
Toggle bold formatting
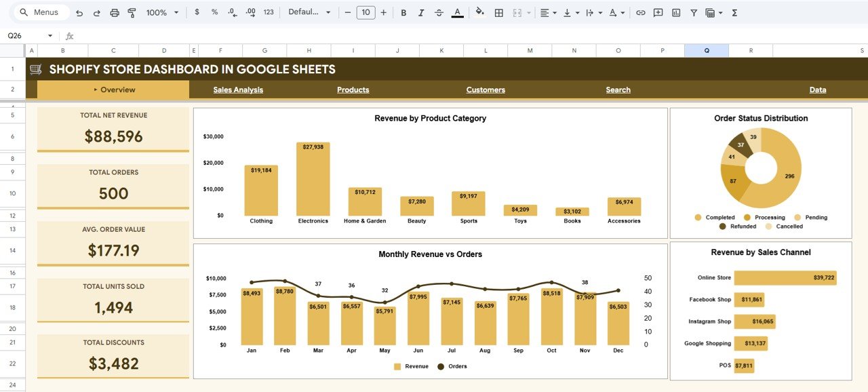403,12
